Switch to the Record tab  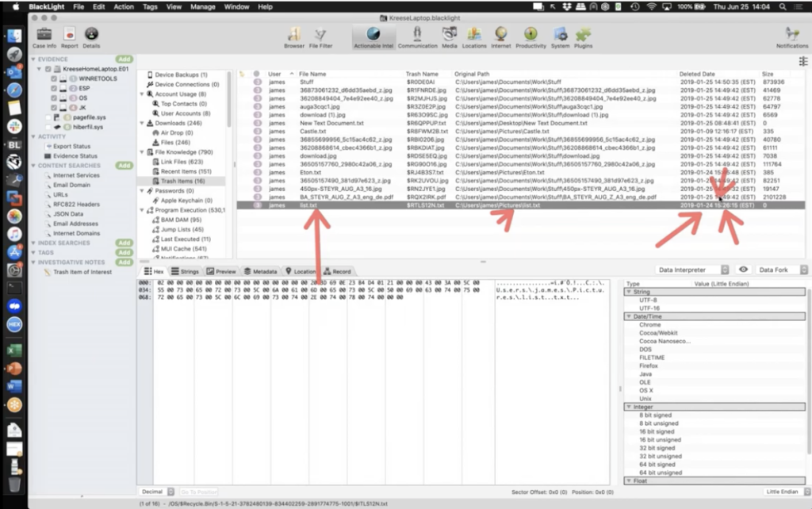(x=337, y=271)
